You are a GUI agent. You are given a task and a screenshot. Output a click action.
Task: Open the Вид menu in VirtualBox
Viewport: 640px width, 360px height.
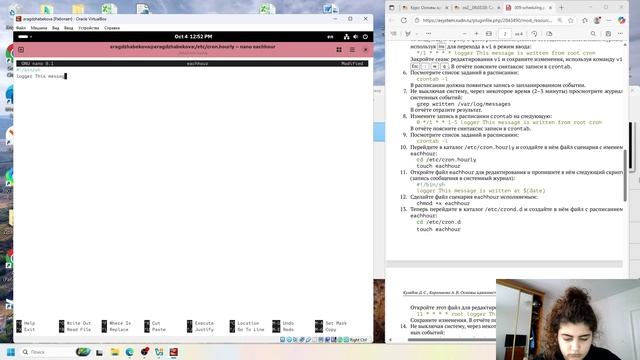click(x=56, y=28)
